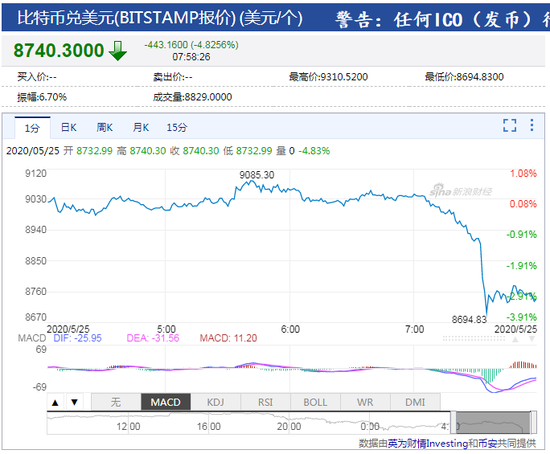The height and width of the screenshot is (454, 550).
Task: Click the down triangle indicator button
Action: pyautogui.click(x=74, y=402)
